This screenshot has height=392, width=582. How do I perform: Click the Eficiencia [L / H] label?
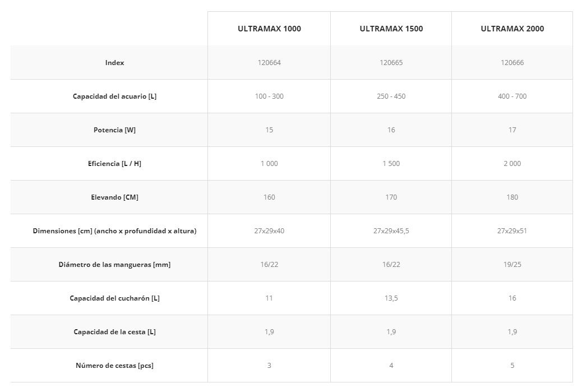click(114, 164)
